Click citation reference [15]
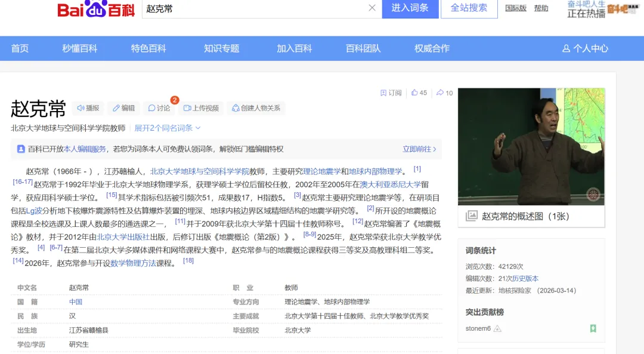Image resolution: width=644 pixels, height=354 pixels. pyautogui.click(x=112, y=195)
